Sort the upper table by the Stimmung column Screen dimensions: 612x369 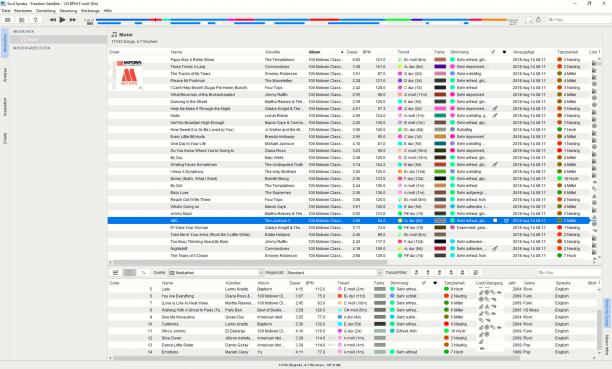pos(459,52)
